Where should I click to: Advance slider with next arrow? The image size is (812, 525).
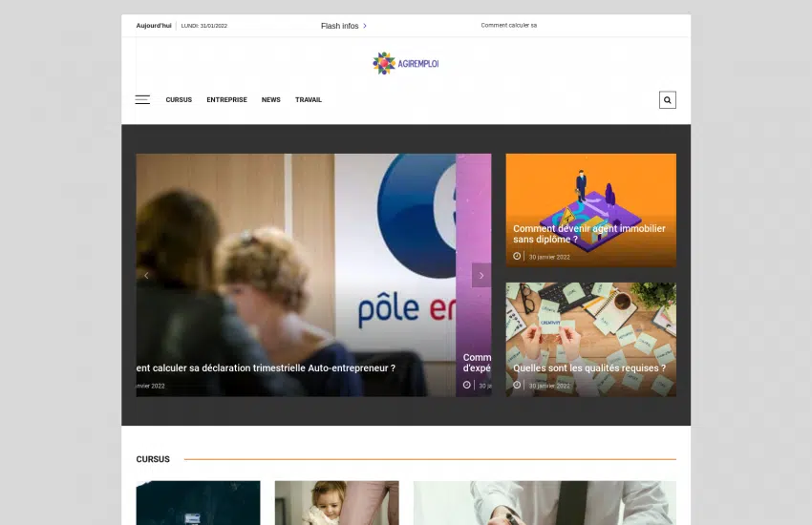481,276
